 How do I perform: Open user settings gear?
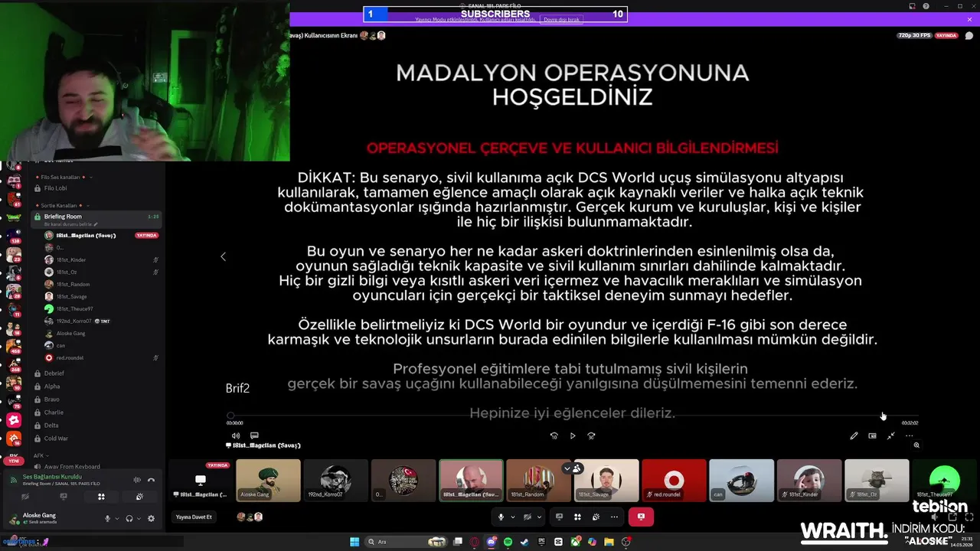[x=151, y=518]
